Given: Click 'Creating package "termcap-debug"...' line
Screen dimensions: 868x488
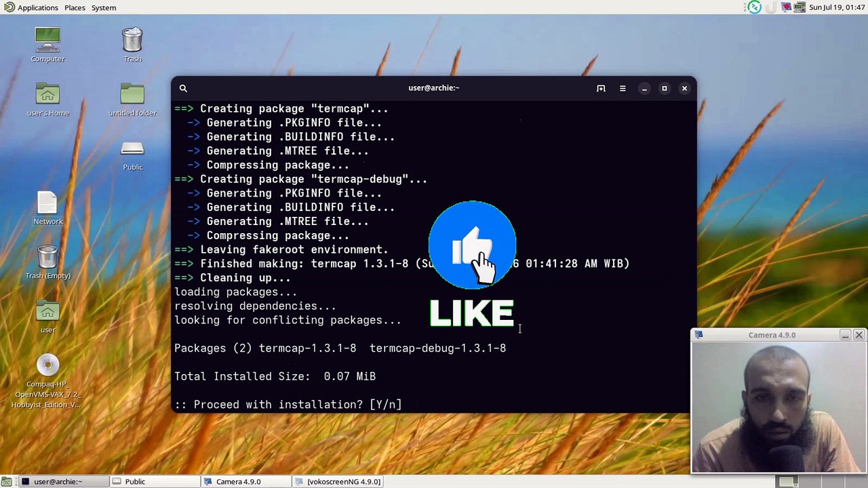Looking at the screenshot, I should tap(313, 179).
